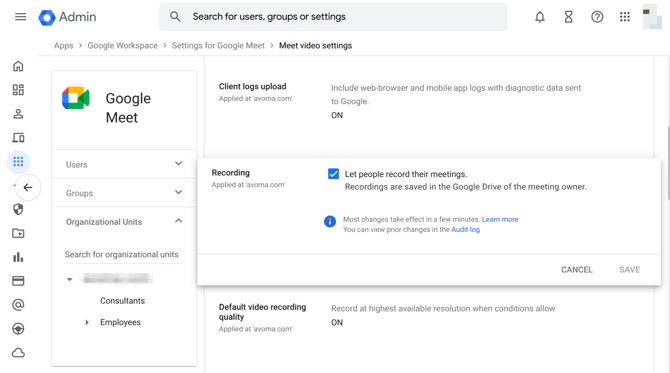Screen dimensions: 670x373
Task: Click ON status under Client logs upload
Action: coord(337,115)
